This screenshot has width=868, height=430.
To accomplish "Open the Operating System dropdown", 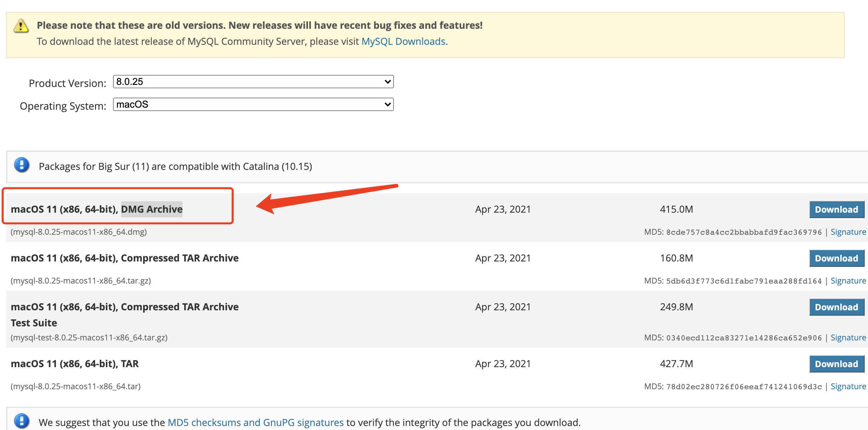I will click(x=253, y=104).
